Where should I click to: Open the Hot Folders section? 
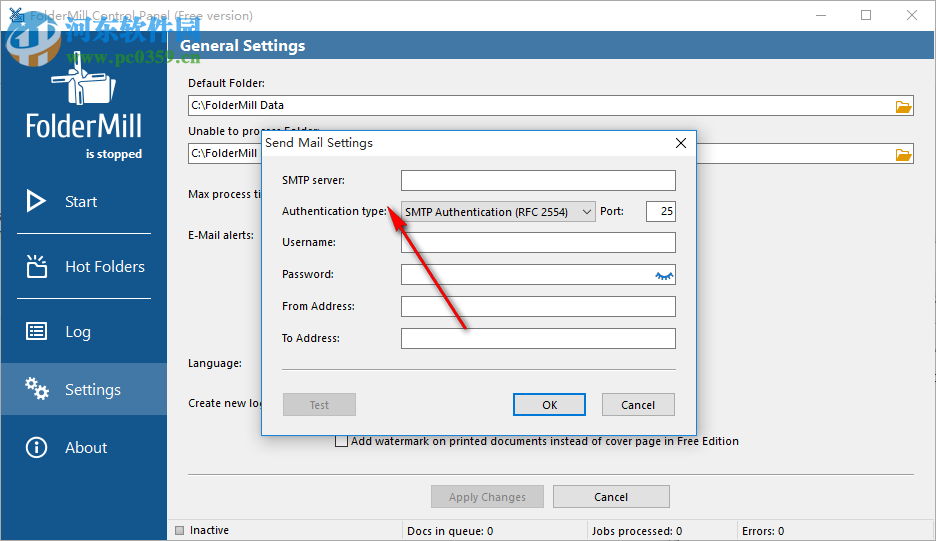tap(104, 267)
